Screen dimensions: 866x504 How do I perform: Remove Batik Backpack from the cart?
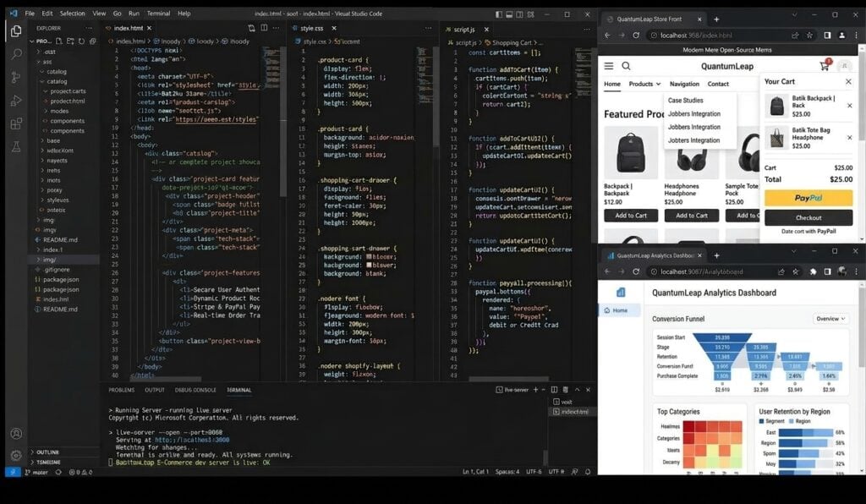tap(849, 106)
